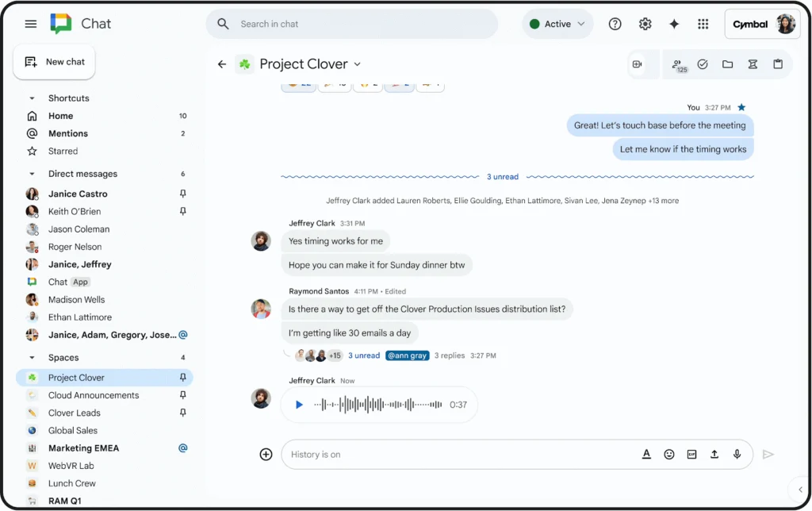Click the New chat button

54,61
